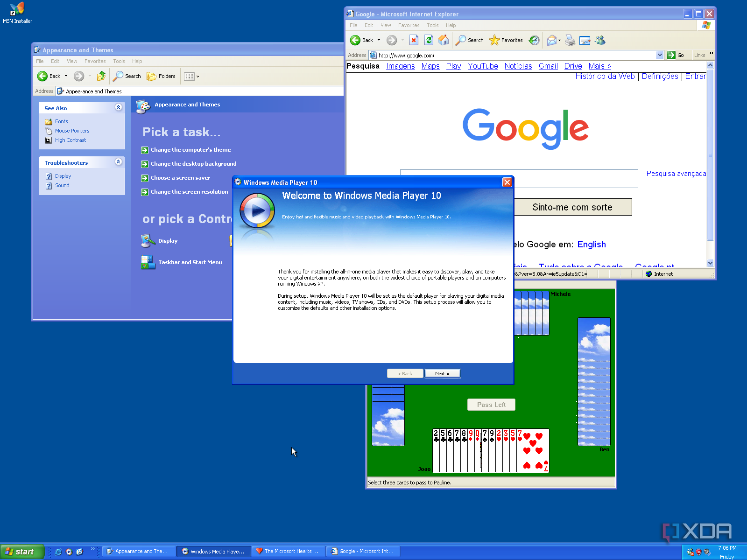This screenshot has height=560, width=747.
Task: Click the History icon in Internet Explorer toolbar
Action: tap(534, 41)
